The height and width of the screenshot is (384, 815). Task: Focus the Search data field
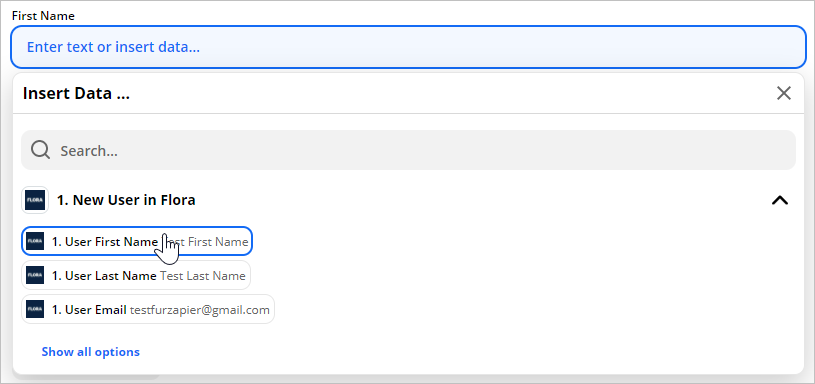[408, 150]
